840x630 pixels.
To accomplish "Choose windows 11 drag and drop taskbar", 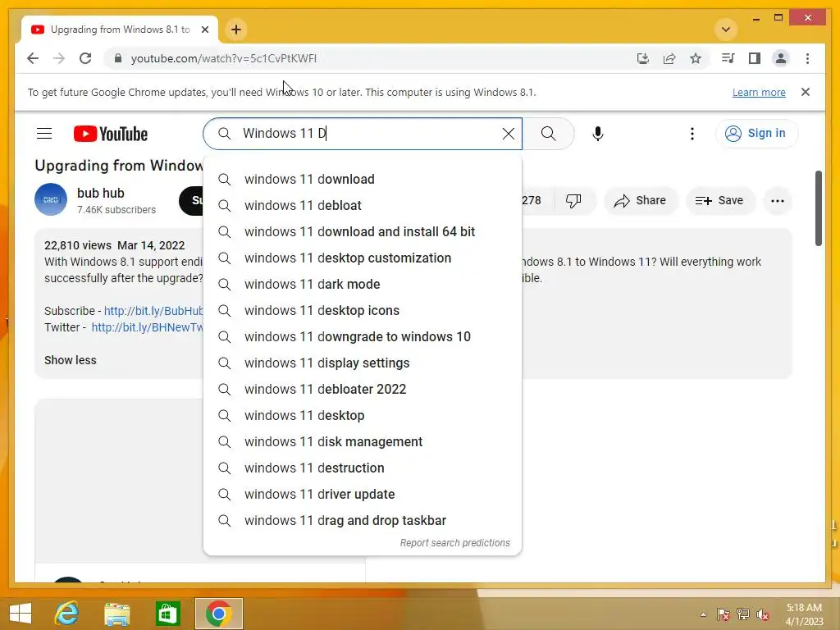I will (363, 520).
